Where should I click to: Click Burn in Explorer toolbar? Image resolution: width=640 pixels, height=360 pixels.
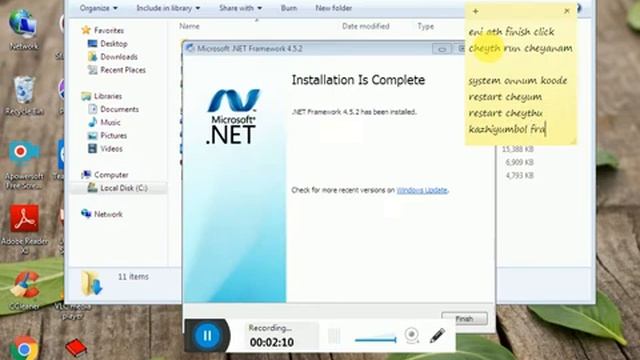pyautogui.click(x=289, y=8)
